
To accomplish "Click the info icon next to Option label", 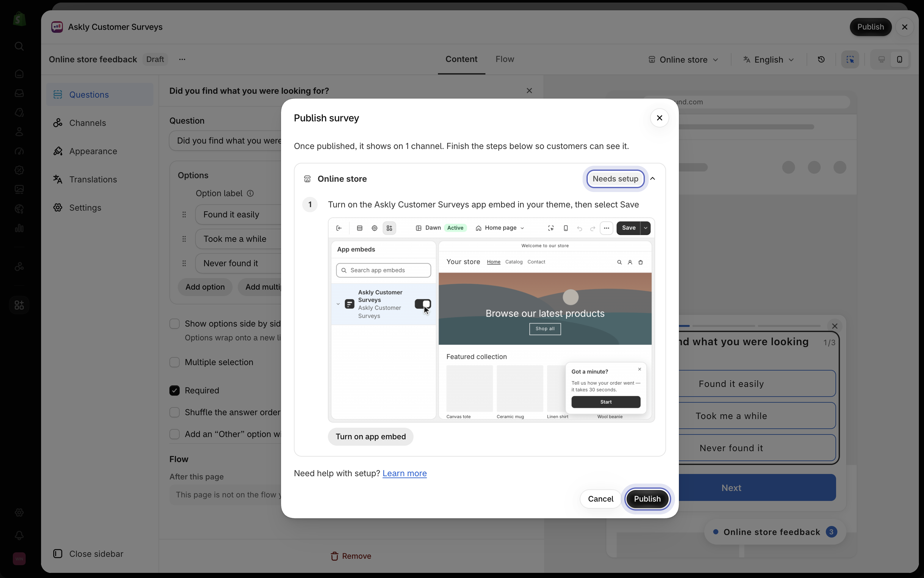I will pos(250,193).
